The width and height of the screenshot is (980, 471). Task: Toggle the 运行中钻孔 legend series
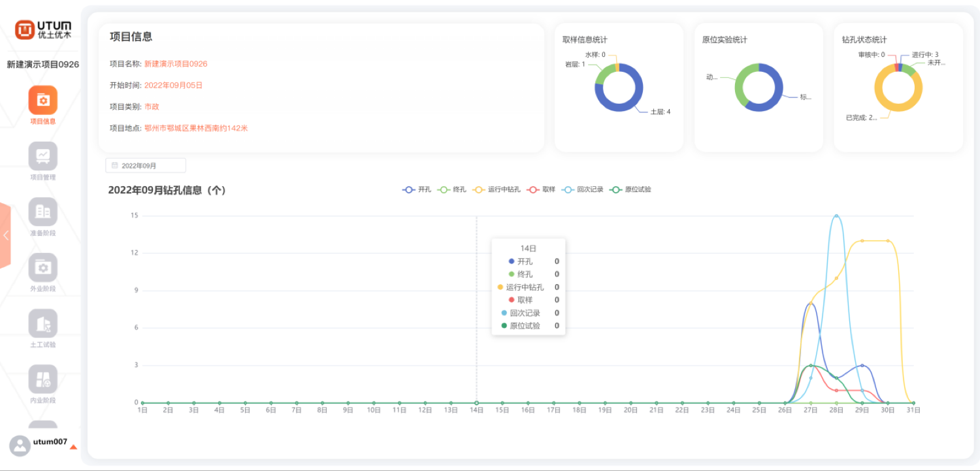[x=496, y=189]
